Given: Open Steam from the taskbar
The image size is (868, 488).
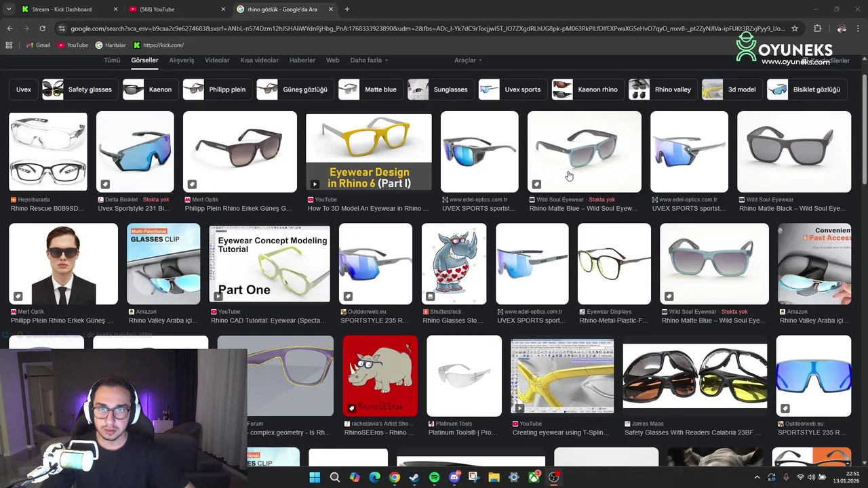Looking at the screenshot, I should (x=414, y=477).
